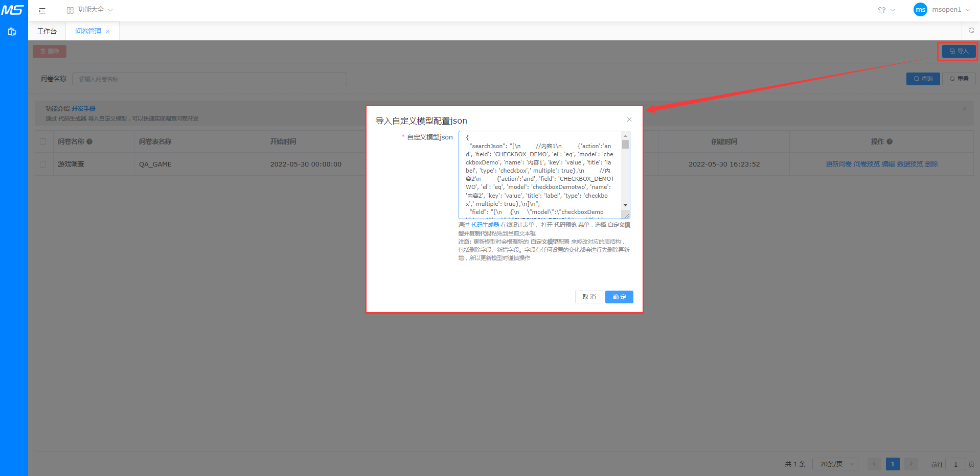Open the theme shirt icon menu
Image resolution: width=980 pixels, height=476 pixels.
coord(885,10)
